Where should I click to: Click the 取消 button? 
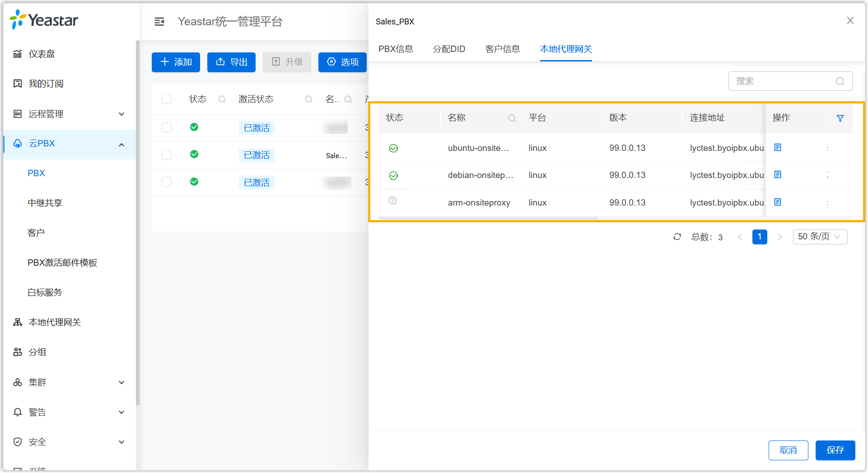coord(788,450)
